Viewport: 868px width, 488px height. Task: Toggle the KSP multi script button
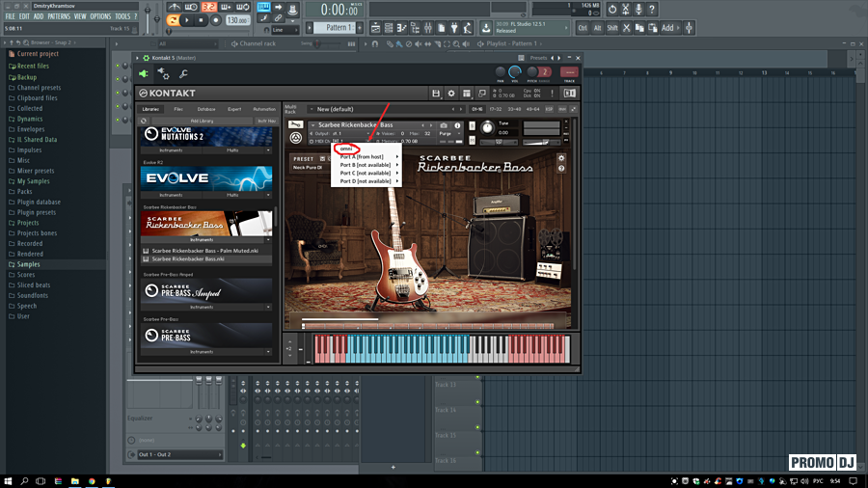coord(550,109)
